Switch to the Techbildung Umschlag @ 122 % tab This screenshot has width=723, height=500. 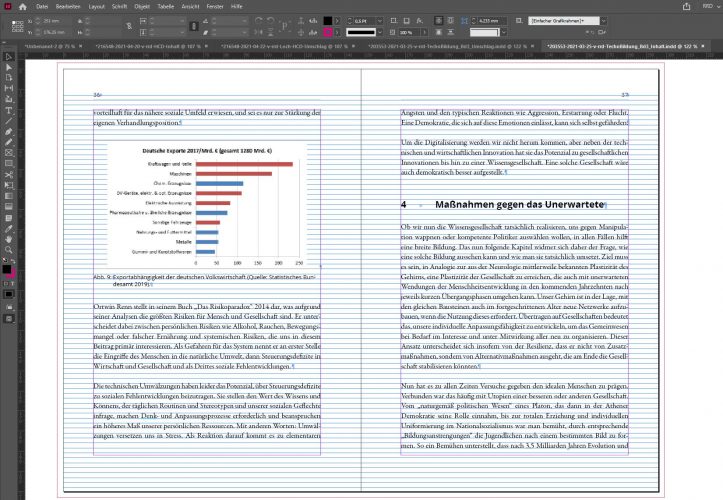tap(447, 46)
